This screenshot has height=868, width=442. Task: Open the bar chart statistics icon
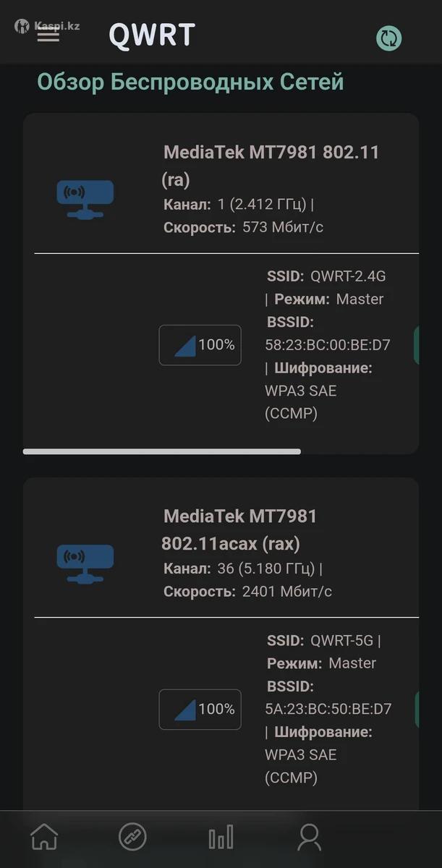tap(221, 837)
